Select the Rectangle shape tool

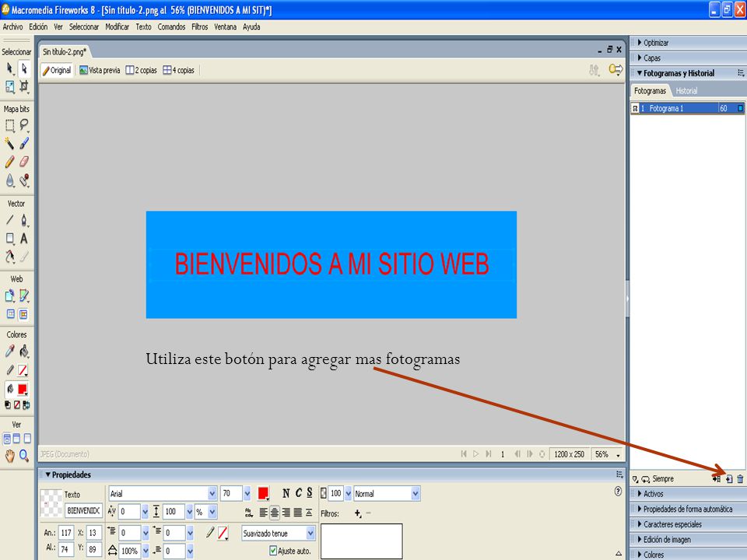9,238
